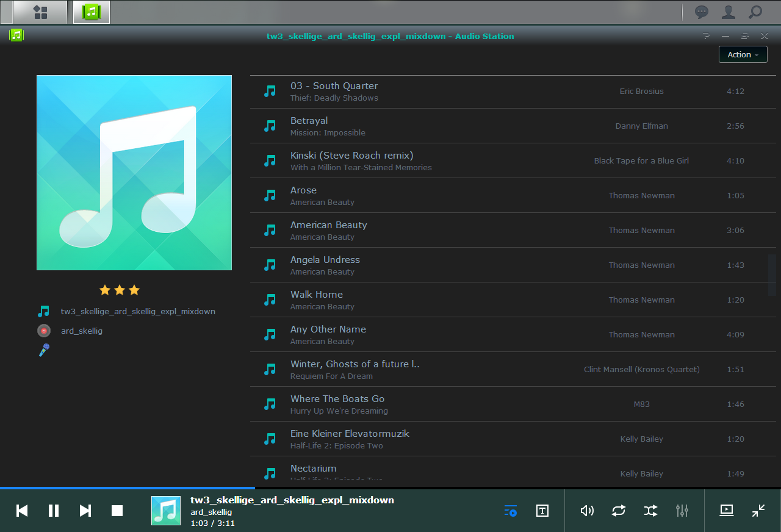The image size is (781, 532).
Task: Select the Audio Station taskbar icon
Action: tap(92, 12)
